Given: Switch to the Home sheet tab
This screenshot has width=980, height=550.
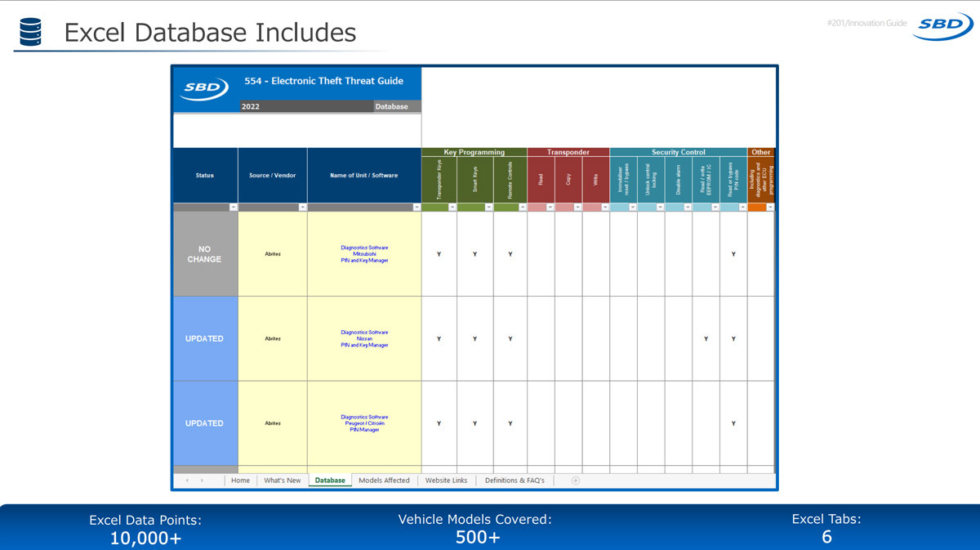Looking at the screenshot, I should [240, 481].
